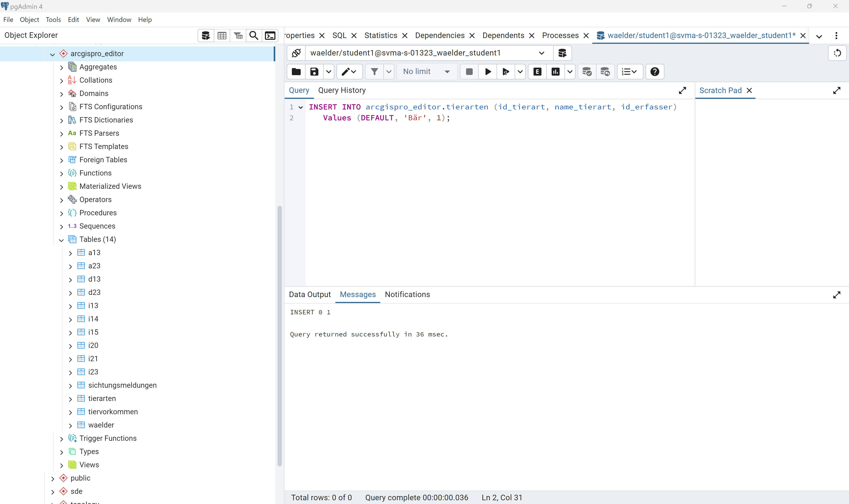849x504 pixels.
Task: Expand the tierarten table node
Action: coord(70,399)
